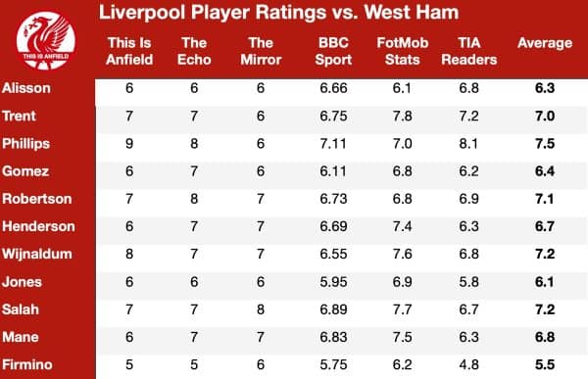Select Firmino's 5.5 average rating
This screenshot has width=588, height=379.
click(545, 364)
